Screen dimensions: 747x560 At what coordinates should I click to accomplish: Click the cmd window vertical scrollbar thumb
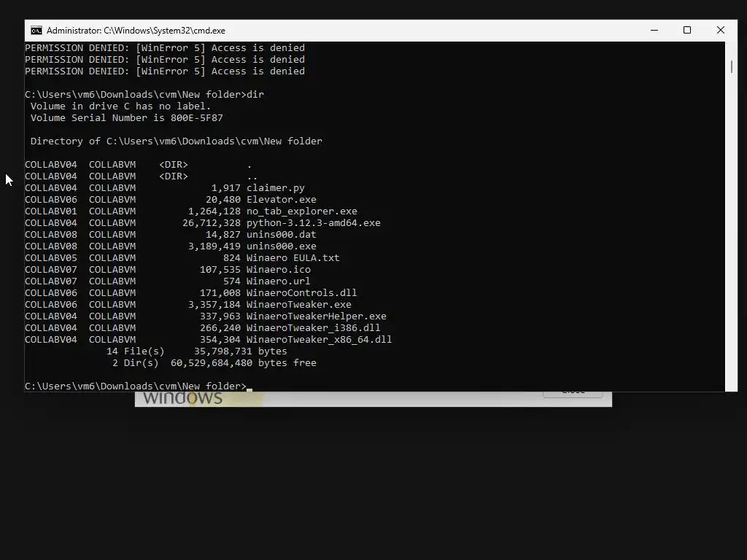[x=731, y=66]
